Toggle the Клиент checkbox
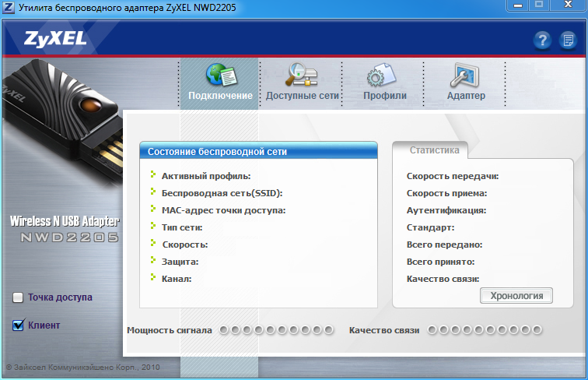The width and height of the screenshot is (588, 380). 19,325
